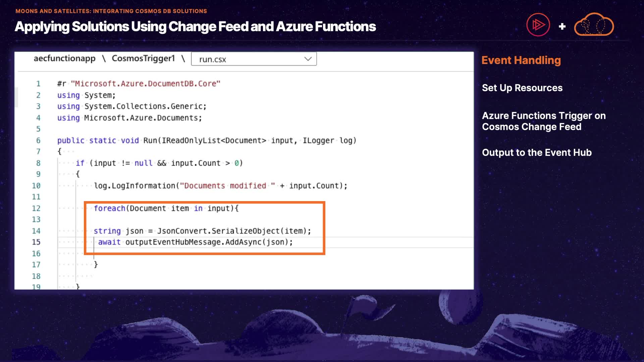The width and height of the screenshot is (644, 362).
Task: Select the aecfunctionapp breadcrumb
Action: pyautogui.click(x=64, y=58)
